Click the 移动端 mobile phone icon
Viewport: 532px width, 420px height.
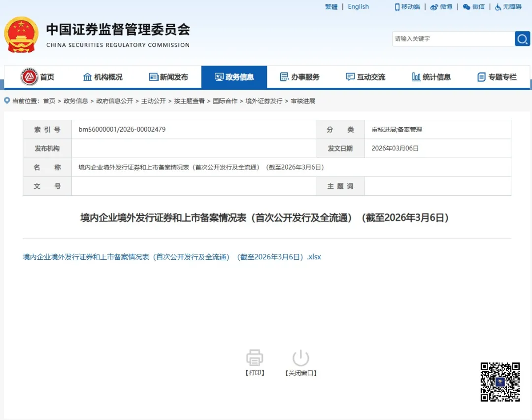pos(397,7)
